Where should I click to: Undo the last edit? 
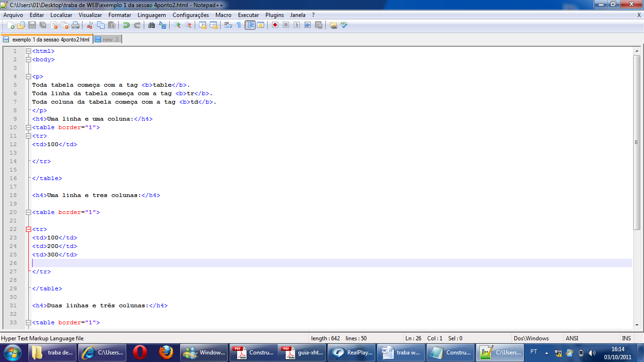(126, 25)
